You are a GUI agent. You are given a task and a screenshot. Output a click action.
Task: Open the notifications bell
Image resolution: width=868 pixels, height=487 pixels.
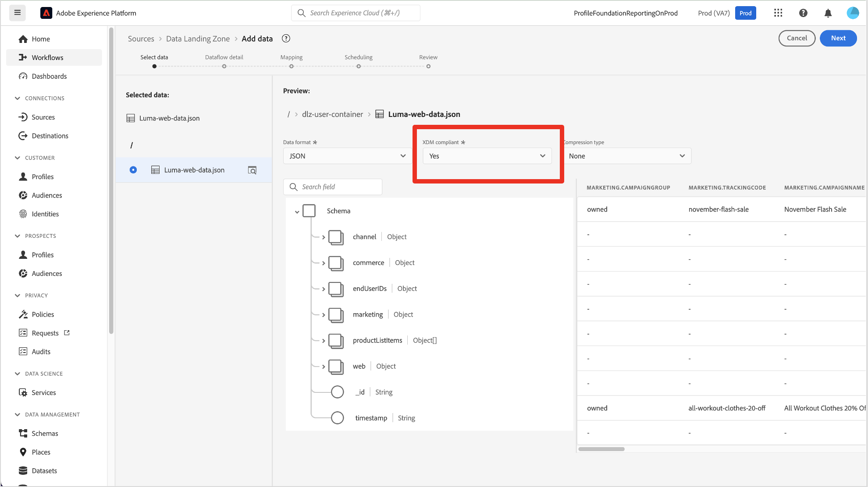[828, 13]
